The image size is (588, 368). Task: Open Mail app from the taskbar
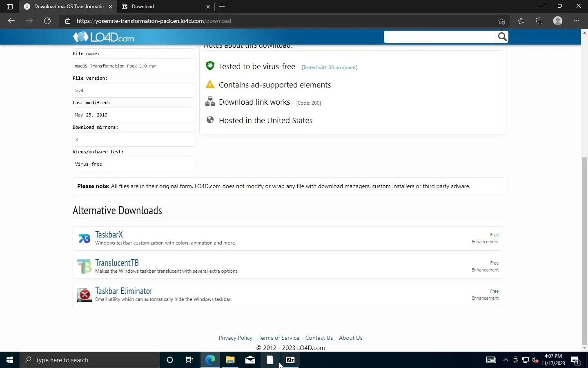click(x=250, y=360)
